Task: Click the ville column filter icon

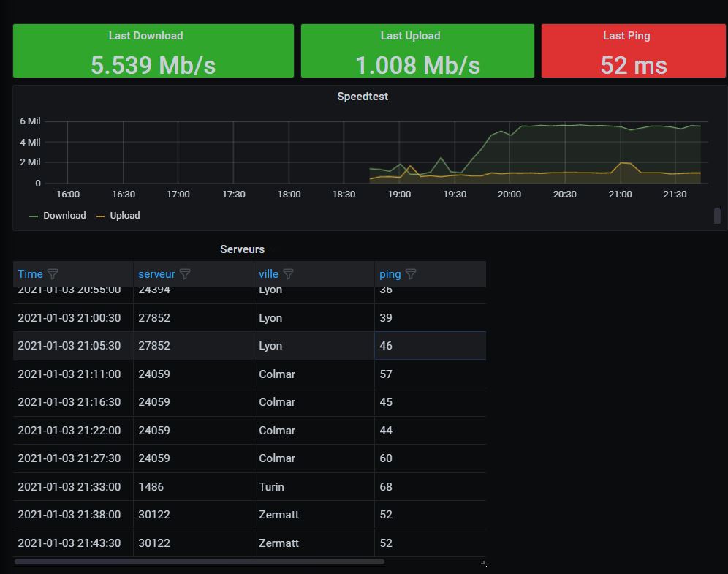Action: (288, 274)
